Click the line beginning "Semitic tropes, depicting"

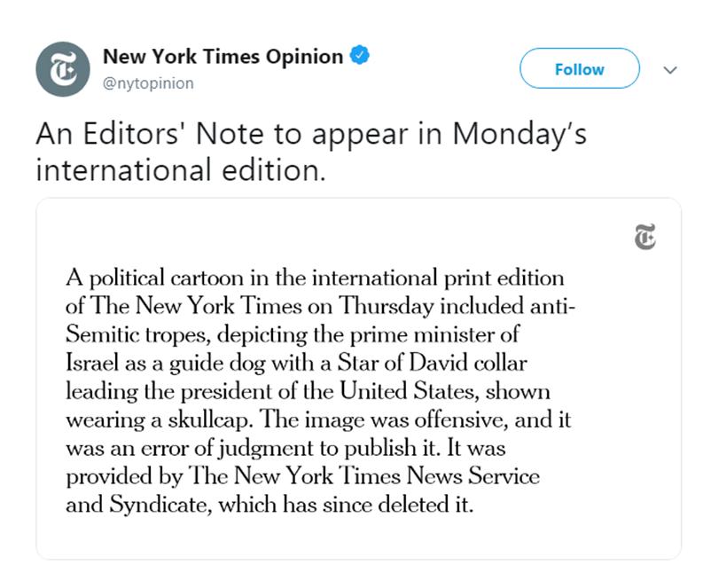point(293,335)
